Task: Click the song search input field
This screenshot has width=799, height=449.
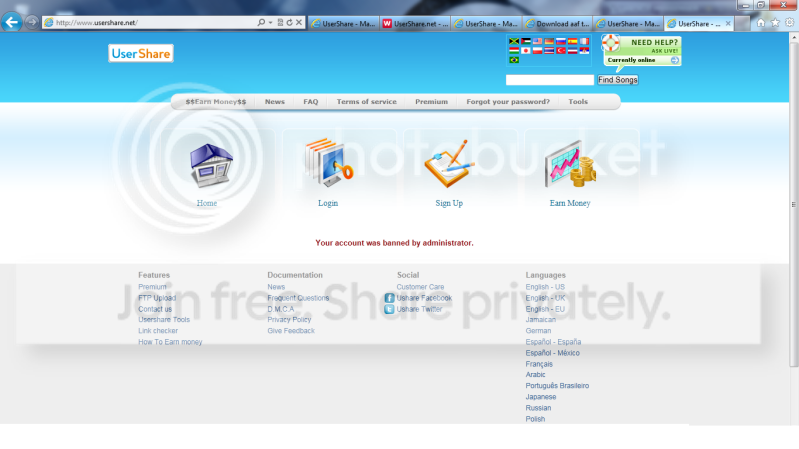Action: (550, 80)
